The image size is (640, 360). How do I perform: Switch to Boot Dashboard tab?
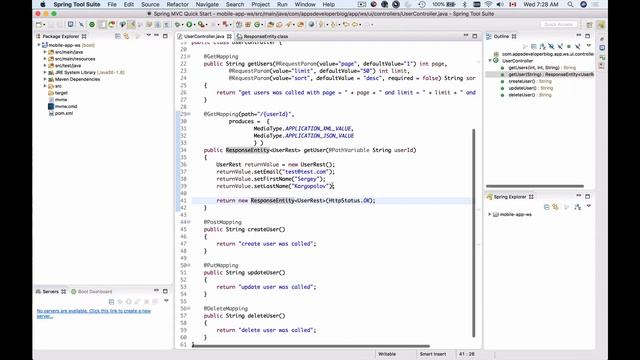click(x=92, y=291)
